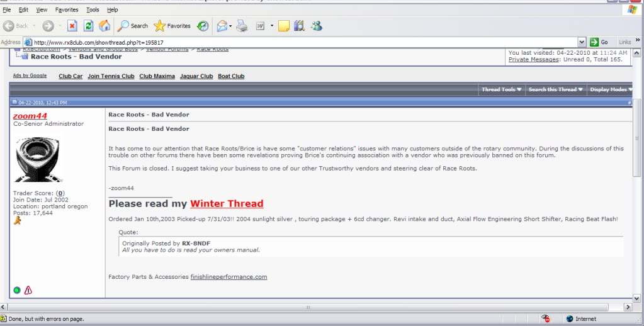Click the horizontal scrollbar thumb
The image size is (644, 326).
click(308, 306)
